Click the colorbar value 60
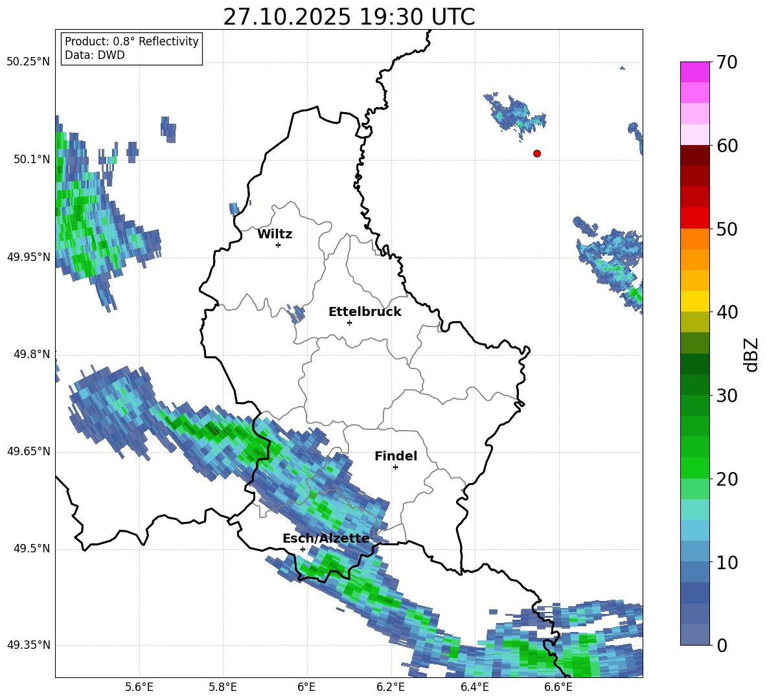Viewport: 767px width, 700px height. pos(727,146)
